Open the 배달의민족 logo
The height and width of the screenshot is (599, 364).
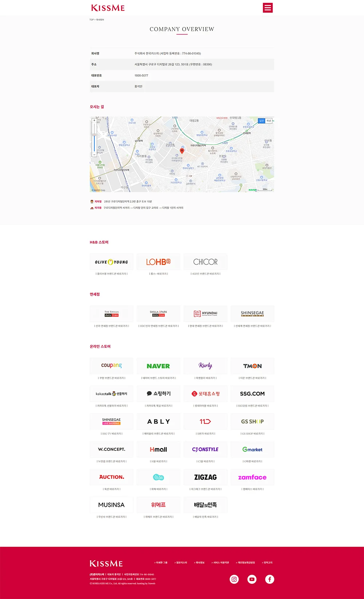205,505
